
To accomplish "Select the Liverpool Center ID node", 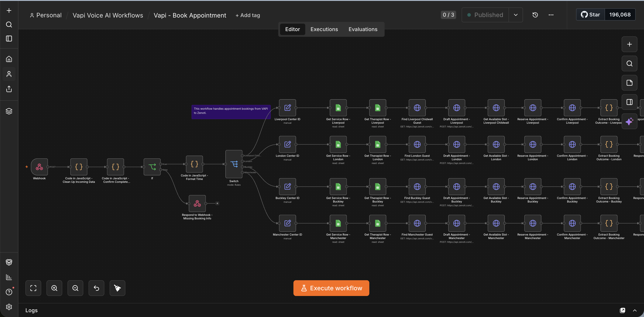I will 288,108.
